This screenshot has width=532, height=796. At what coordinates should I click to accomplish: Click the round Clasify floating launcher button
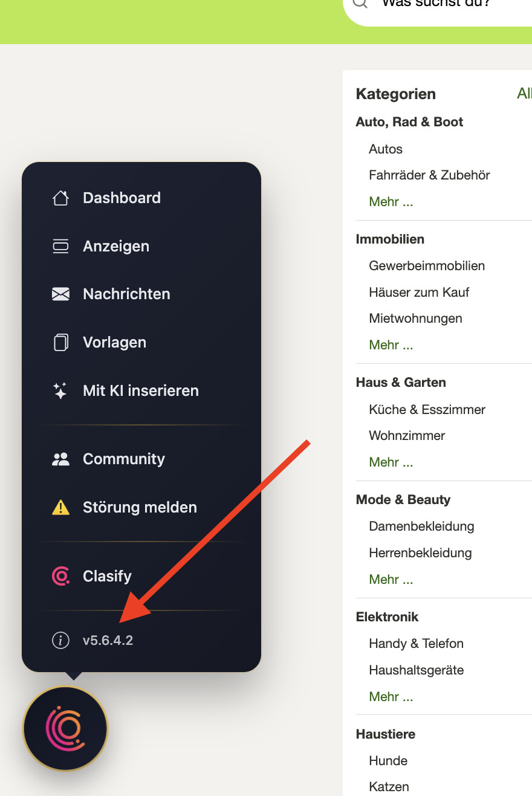pos(65,728)
